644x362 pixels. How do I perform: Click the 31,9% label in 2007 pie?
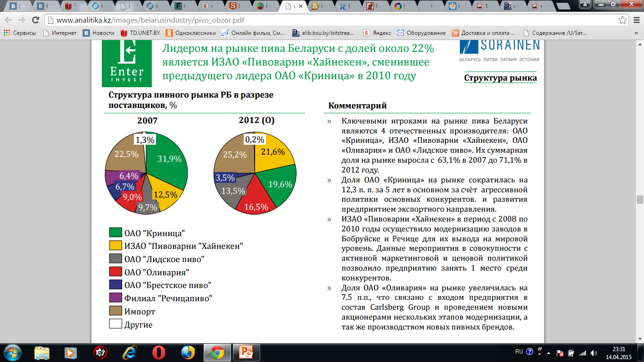[x=170, y=159]
